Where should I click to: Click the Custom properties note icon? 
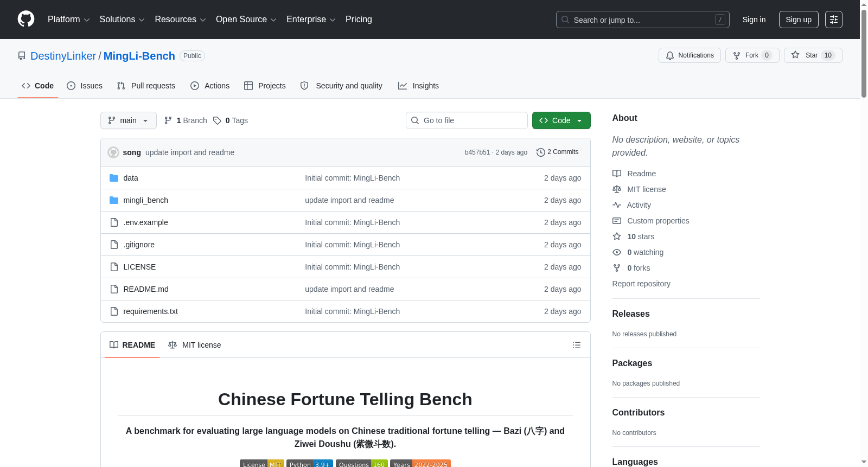617,221
